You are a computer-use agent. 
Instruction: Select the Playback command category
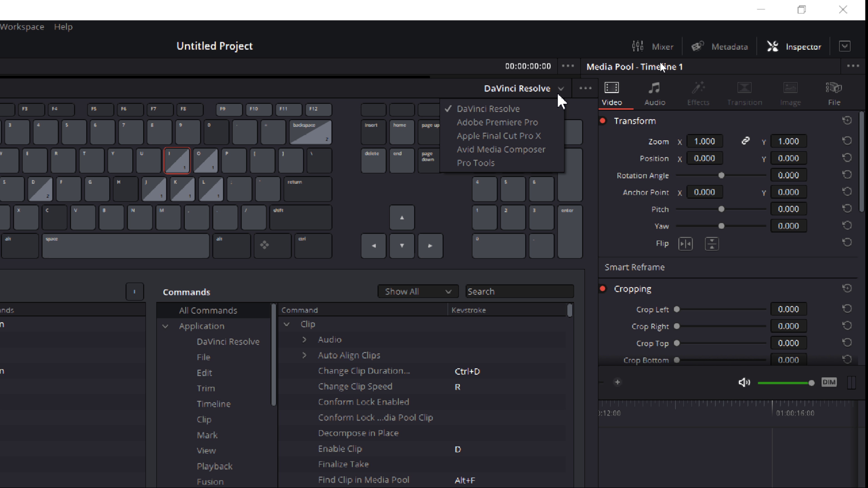pyautogui.click(x=215, y=466)
